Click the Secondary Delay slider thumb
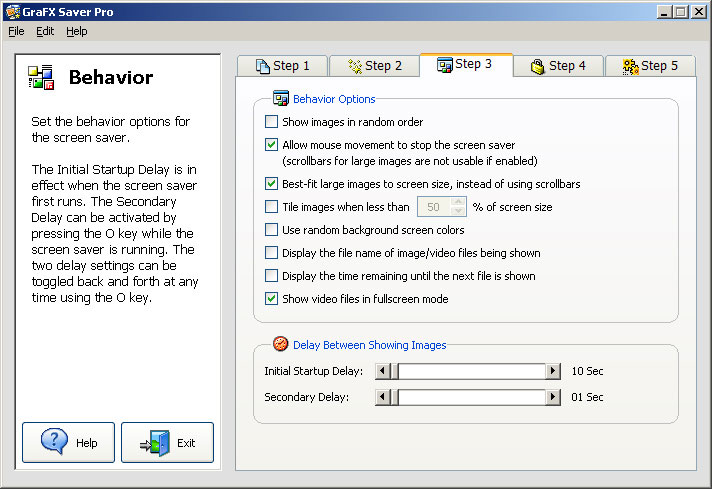712x489 pixels. pos(395,397)
